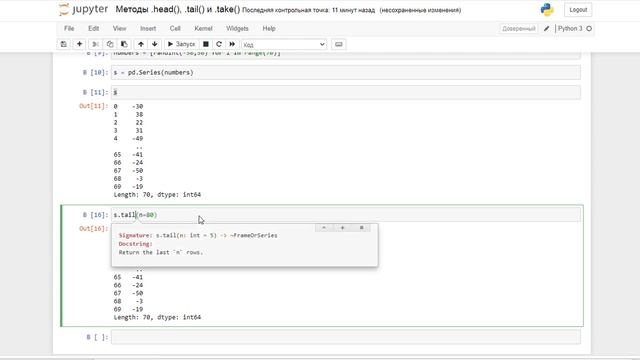Click the Python logo icon
Image resolution: width=640 pixels, height=360 pixels.
(547, 10)
